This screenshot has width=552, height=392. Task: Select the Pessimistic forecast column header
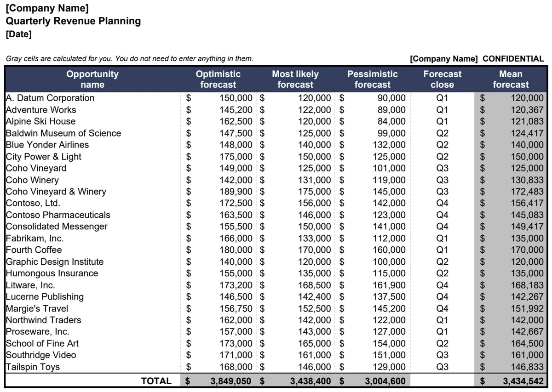(x=372, y=79)
